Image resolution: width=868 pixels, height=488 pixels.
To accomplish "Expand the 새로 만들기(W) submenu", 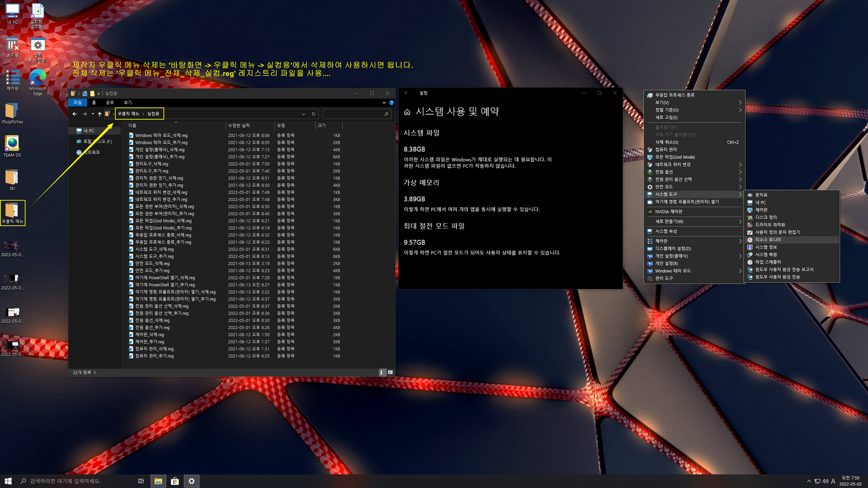I will (694, 221).
